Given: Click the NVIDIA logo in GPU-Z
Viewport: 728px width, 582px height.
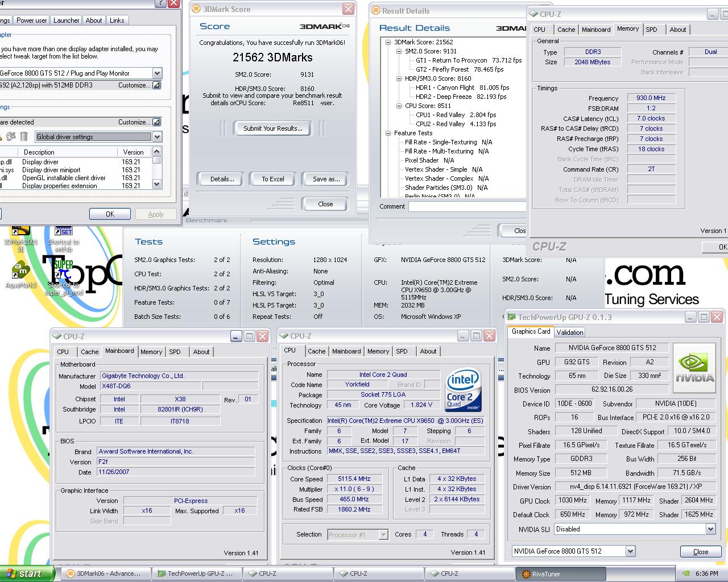Looking at the screenshot, I should tap(694, 368).
